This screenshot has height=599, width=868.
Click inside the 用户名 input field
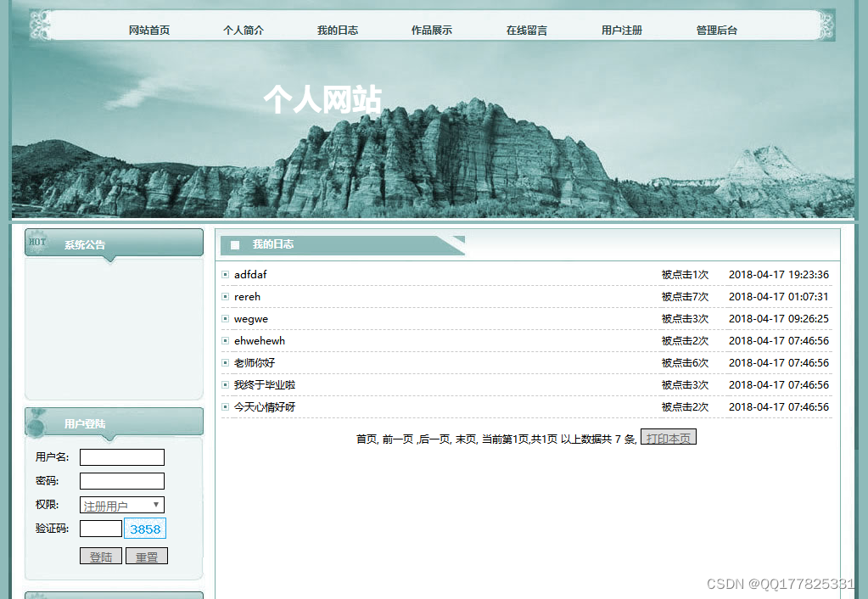pos(121,456)
